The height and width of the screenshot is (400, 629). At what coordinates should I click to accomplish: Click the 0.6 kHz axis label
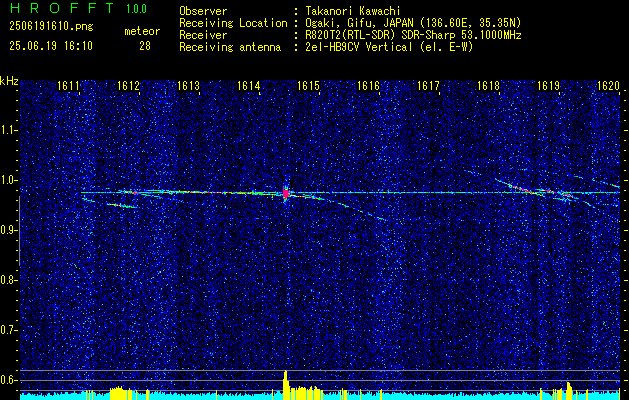[8, 380]
